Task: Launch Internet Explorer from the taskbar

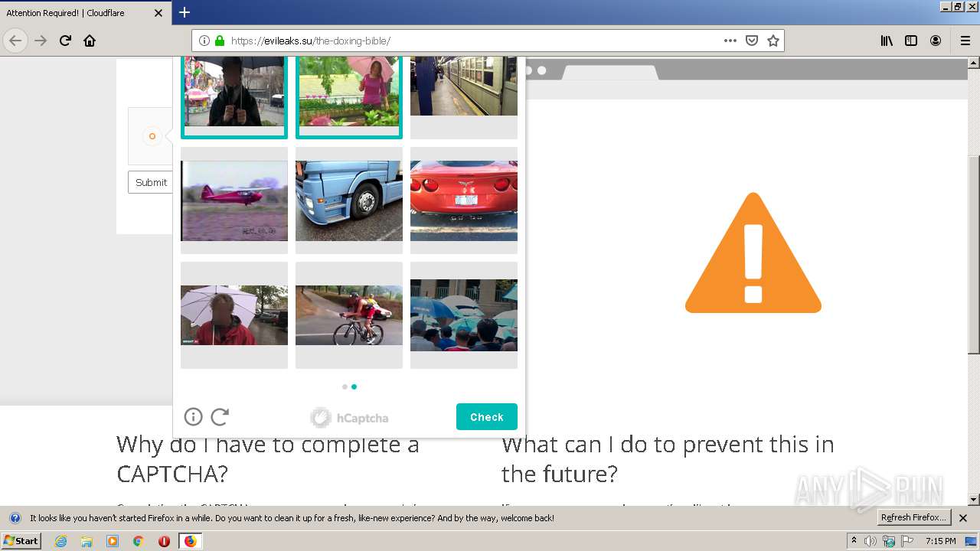Action: click(x=60, y=541)
